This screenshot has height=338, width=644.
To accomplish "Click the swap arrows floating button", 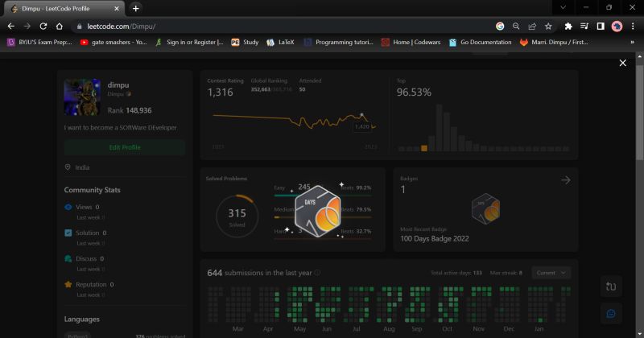I will coord(611,286).
